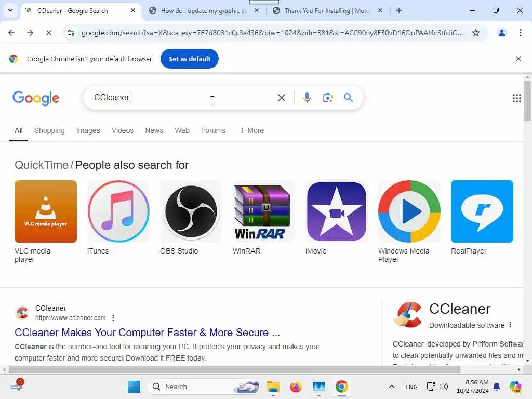Open the Google apps grid

click(516, 98)
